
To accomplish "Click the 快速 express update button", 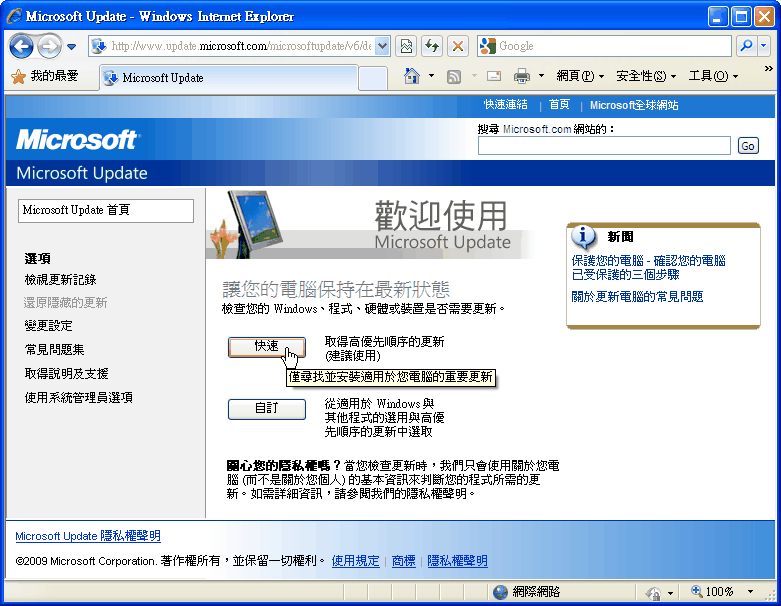I will pyautogui.click(x=266, y=347).
